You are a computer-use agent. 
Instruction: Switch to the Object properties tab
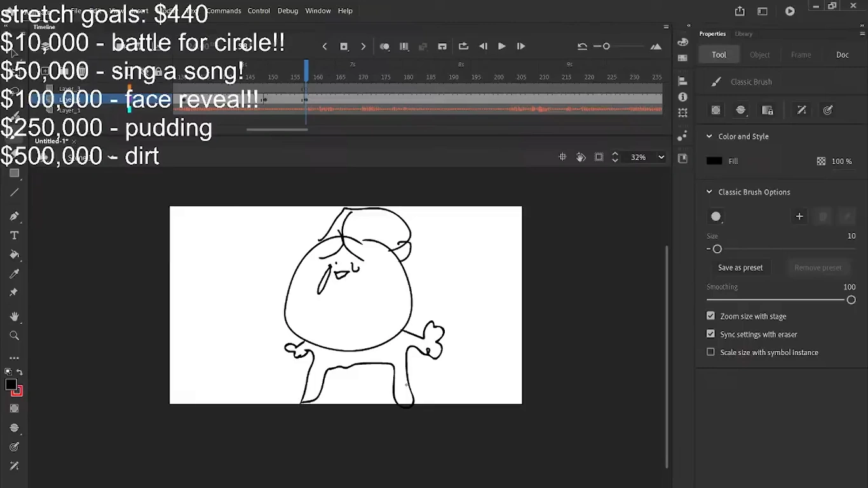coord(759,55)
